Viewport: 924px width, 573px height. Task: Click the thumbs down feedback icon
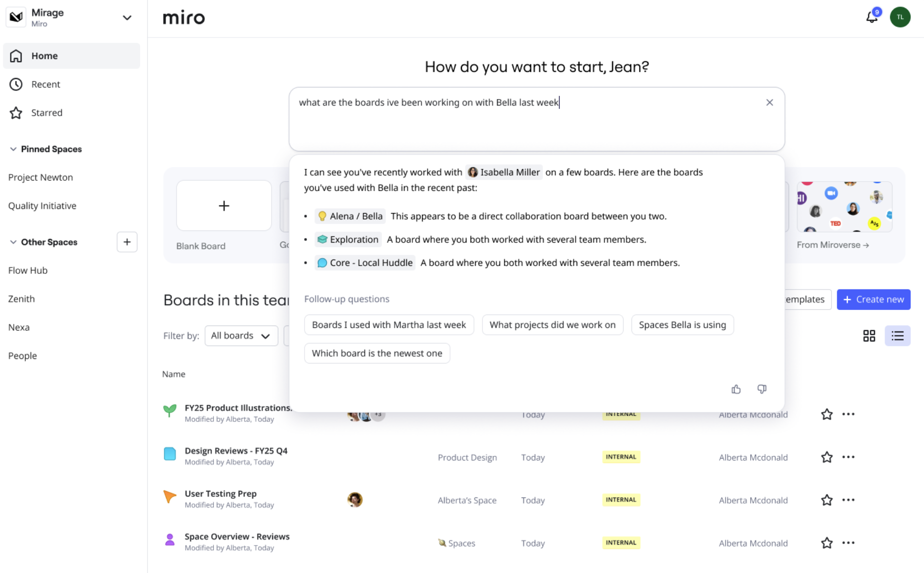pyautogui.click(x=761, y=389)
